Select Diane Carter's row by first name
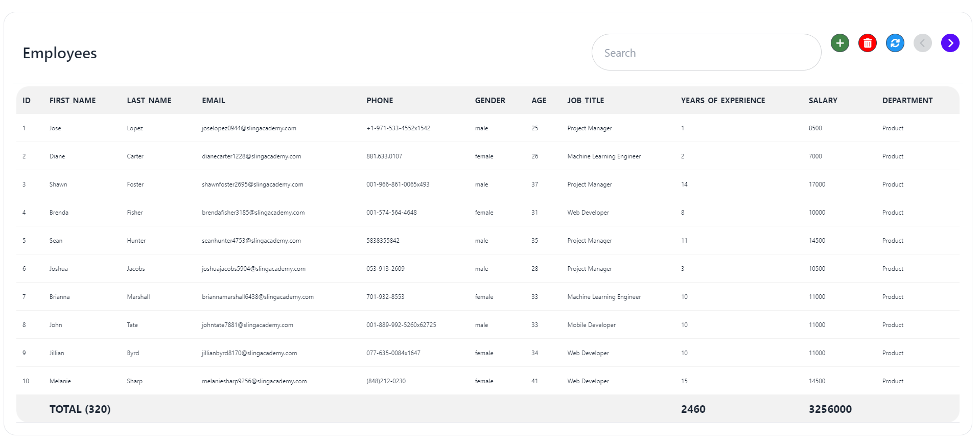The height and width of the screenshot is (442, 980). coord(57,156)
